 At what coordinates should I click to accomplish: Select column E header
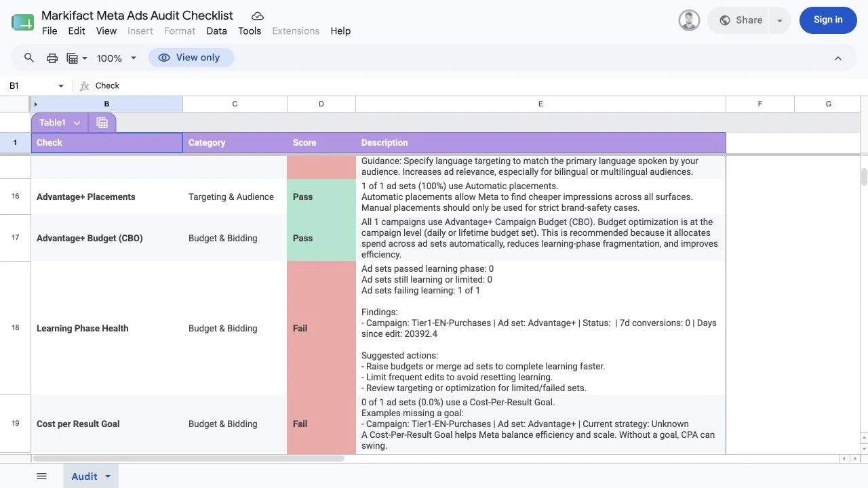point(540,104)
